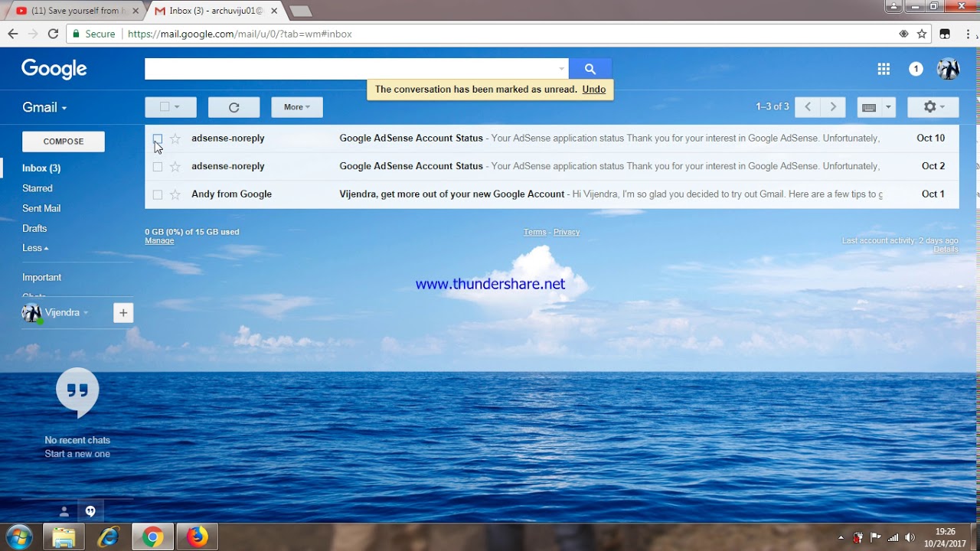Viewport: 980px width, 551px height.
Task: Open Firefox from the taskbar
Action: pos(198,537)
